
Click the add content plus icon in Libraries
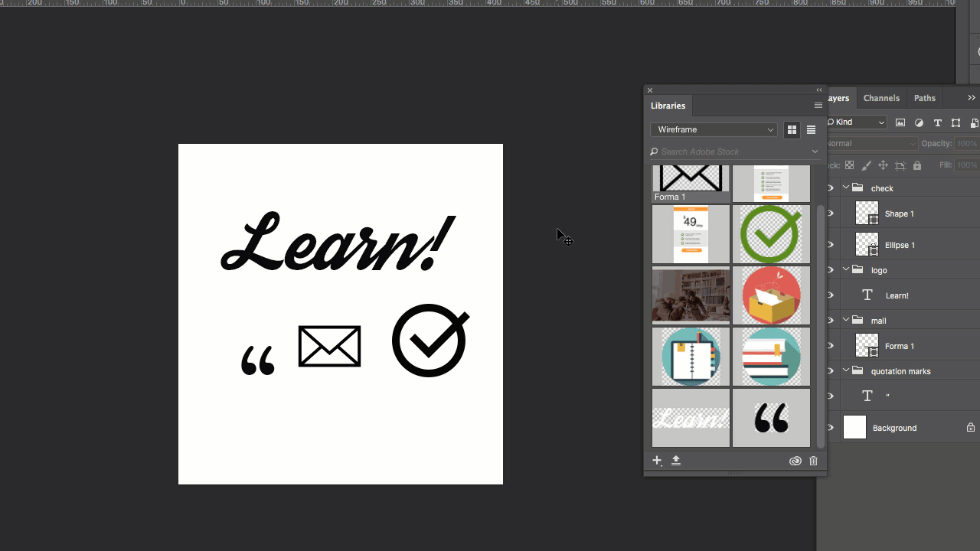(657, 461)
